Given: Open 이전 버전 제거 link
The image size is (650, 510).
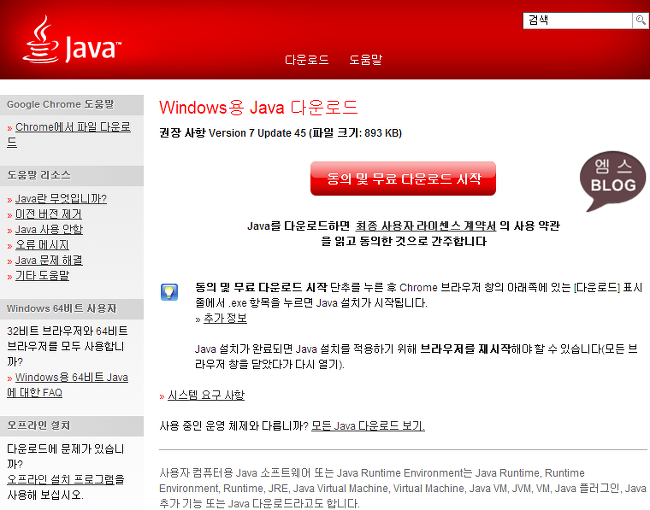Looking at the screenshot, I should [x=49, y=214].
